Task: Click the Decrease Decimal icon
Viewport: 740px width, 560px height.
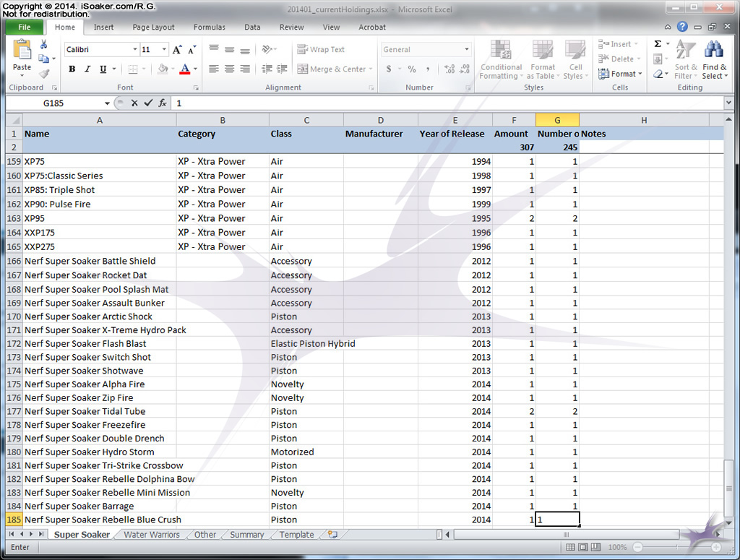Action: (x=465, y=69)
